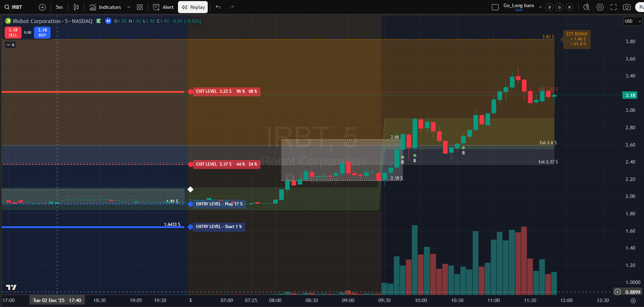Toggle the green flag on iRobot symbol

pyautogui.click(x=99, y=21)
